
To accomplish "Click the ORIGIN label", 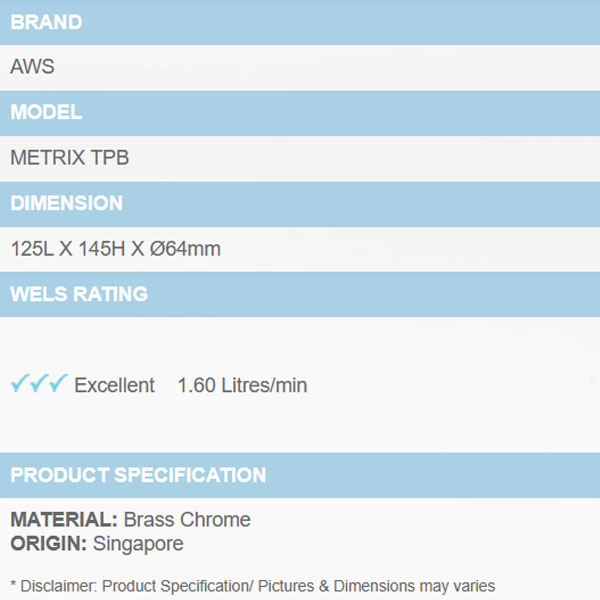I will (x=49, y=544).
